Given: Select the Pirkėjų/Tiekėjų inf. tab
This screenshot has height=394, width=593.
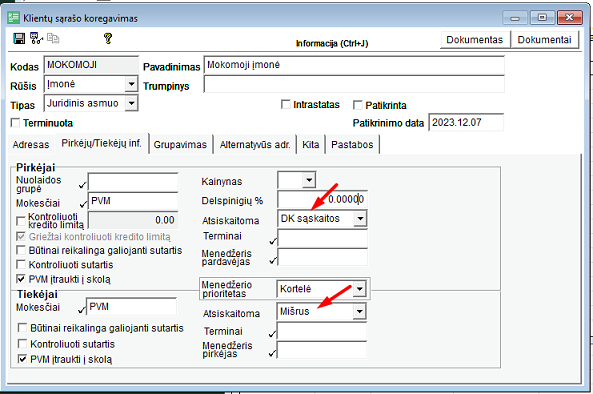Looking at the screenshot, I should point(102,143).
